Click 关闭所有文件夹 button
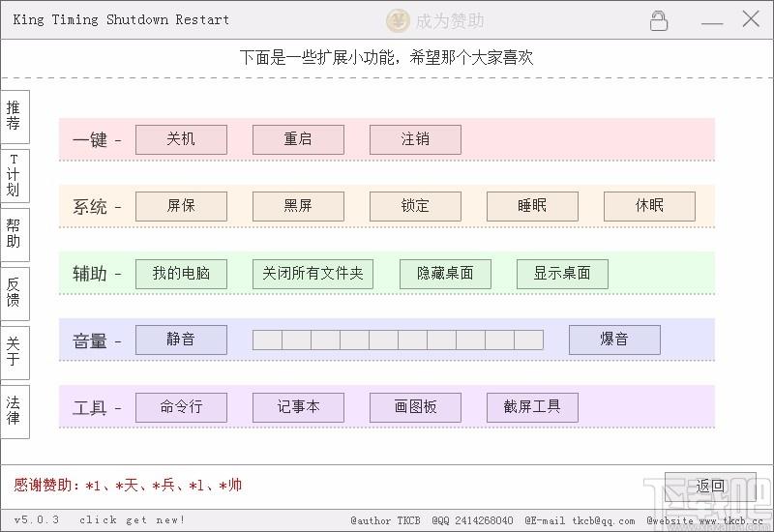Image resolution: width=774 pixels, height=532 pixels. point(313,274)
